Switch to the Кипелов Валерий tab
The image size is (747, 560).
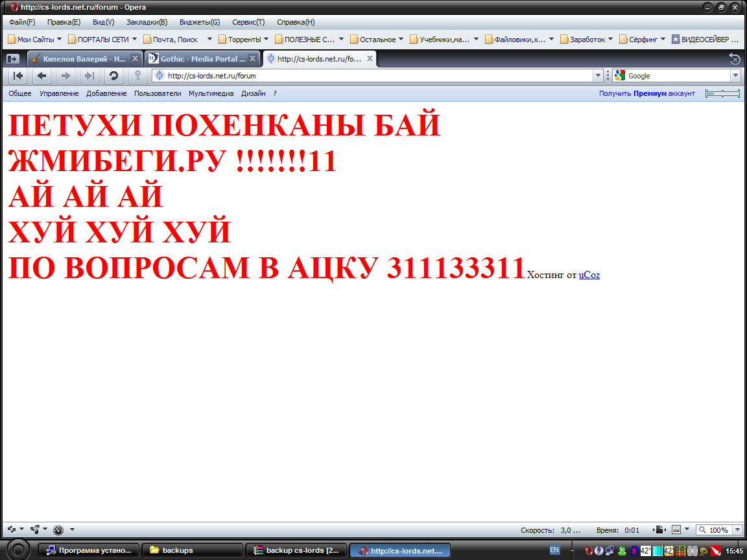tap(84, 58)
